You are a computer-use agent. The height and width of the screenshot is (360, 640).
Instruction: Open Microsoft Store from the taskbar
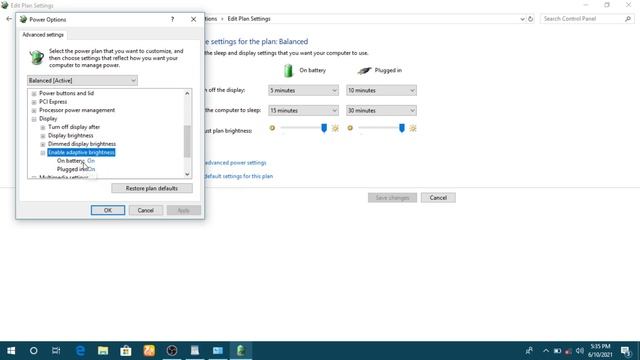point(126,351)
